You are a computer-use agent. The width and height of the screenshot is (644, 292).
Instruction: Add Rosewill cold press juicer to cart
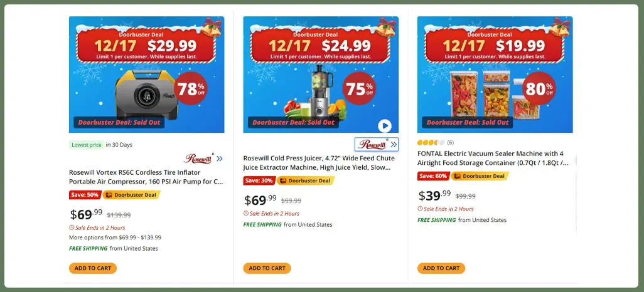click(x=267, y=268)
